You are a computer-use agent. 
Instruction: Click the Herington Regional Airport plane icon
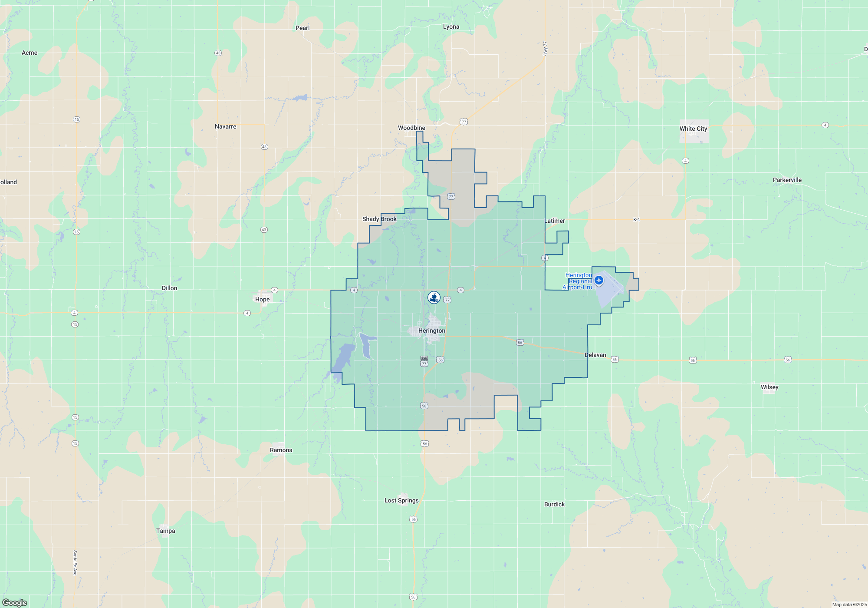(x=599, y=280)
